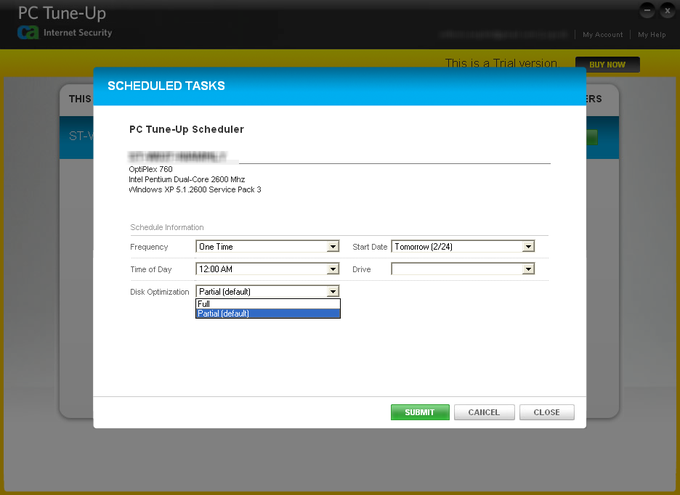
Task: Minimize the PC Tune-Up window
Action: point(647,10)
